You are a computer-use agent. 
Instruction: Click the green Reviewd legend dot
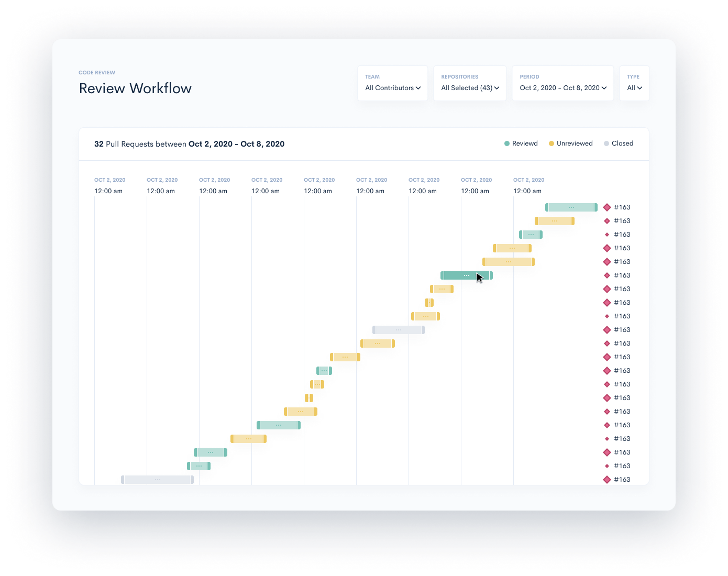(506, 143)
